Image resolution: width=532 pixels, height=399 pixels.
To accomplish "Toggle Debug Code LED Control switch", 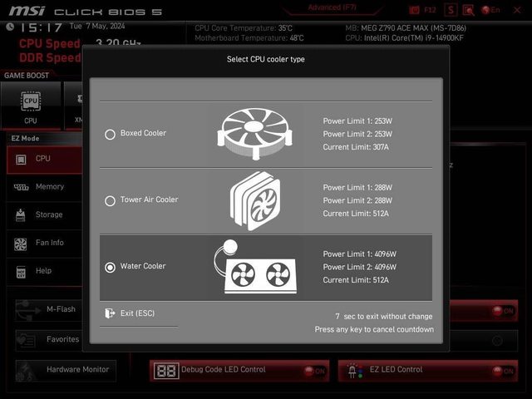I will tap(314, 372).
